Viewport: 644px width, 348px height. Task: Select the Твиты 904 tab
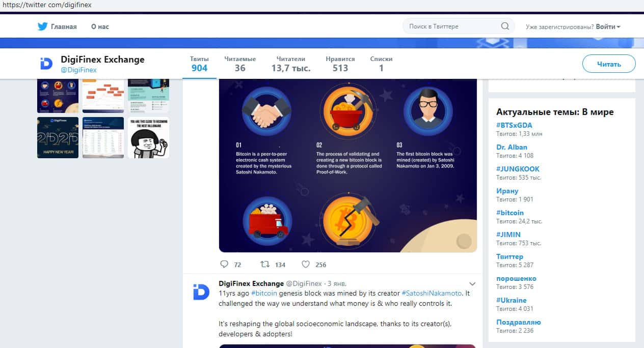199,64
